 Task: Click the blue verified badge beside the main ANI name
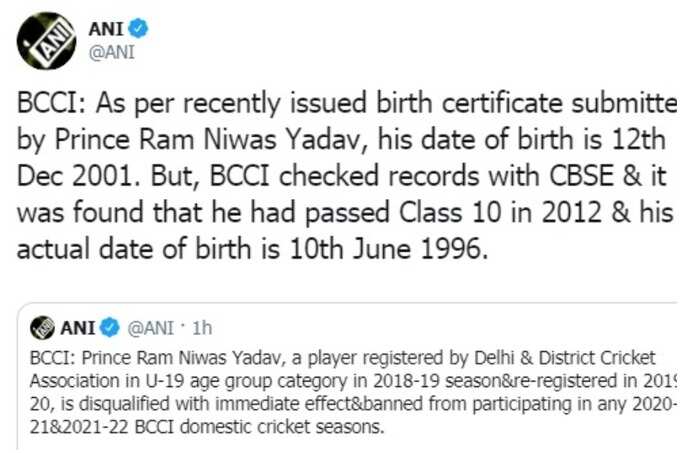pyautogui.click(x=138, y=29)
